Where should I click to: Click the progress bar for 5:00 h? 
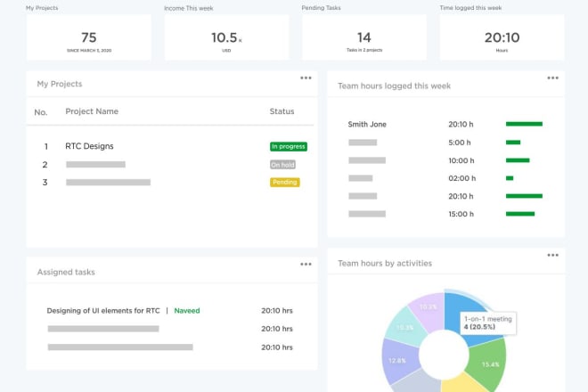point(513,143)
